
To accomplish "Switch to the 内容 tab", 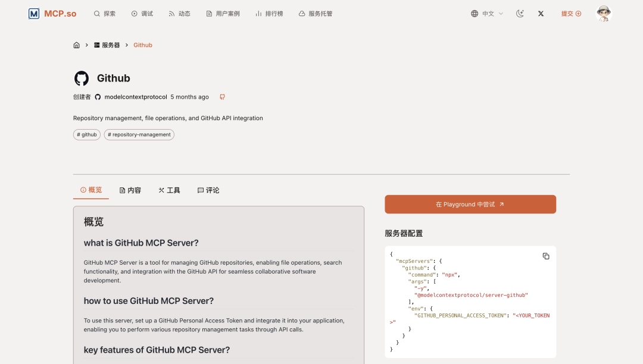I will pyautogui.click(x=130, y=190).
